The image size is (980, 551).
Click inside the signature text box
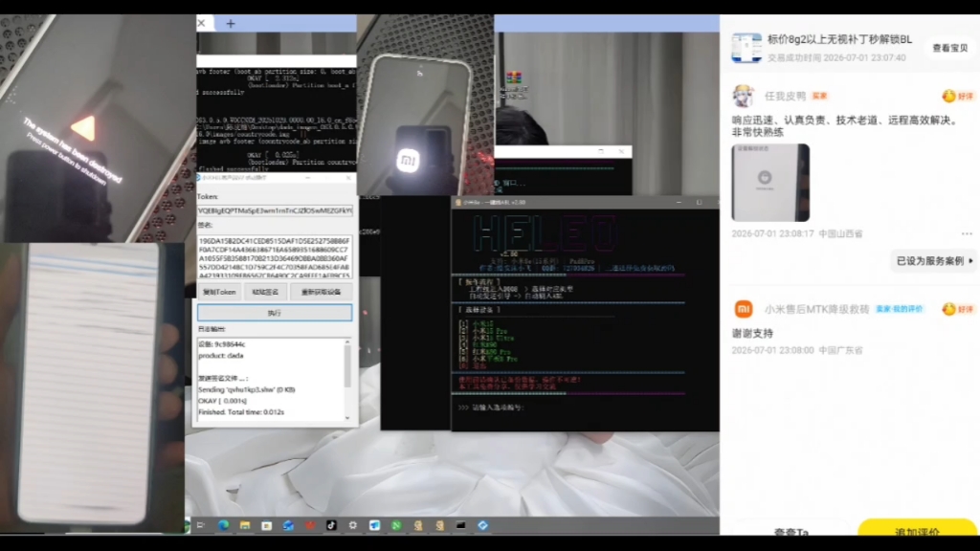pyautogui.click(x=275, y=256)
